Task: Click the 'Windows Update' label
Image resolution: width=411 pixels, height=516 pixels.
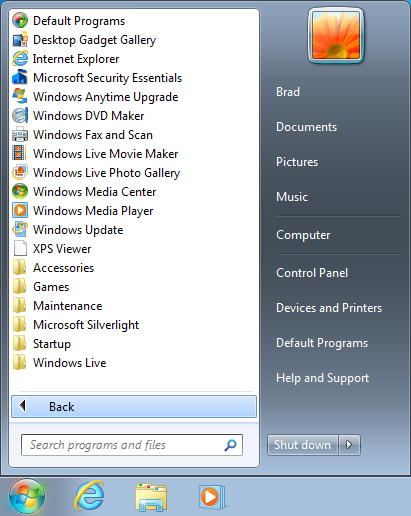Action: 78,230
